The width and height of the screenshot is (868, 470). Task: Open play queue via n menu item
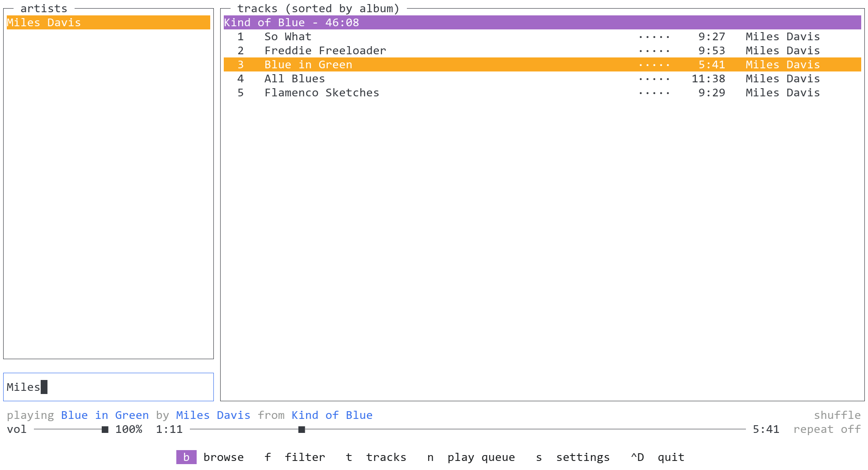pos(472,457)
